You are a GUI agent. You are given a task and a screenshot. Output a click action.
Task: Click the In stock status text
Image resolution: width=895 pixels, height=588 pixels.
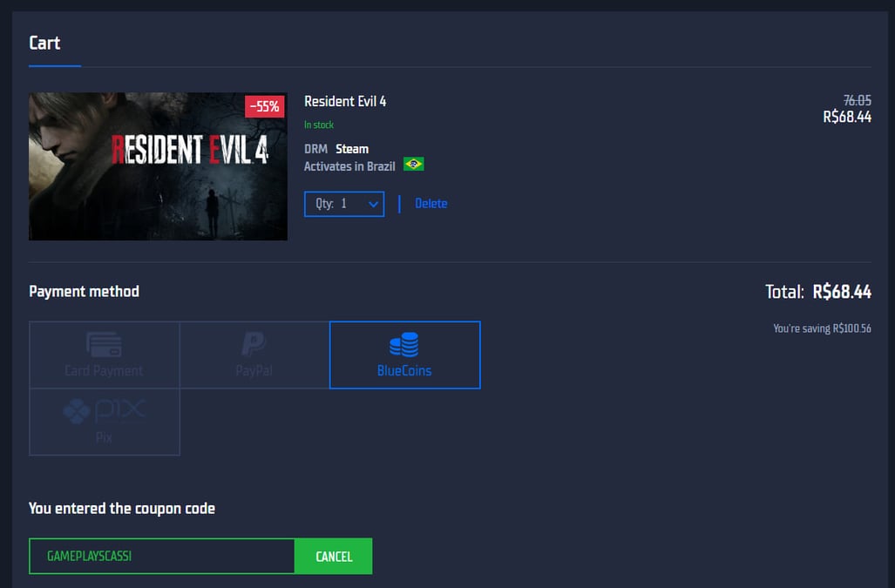tap(318, 125)
